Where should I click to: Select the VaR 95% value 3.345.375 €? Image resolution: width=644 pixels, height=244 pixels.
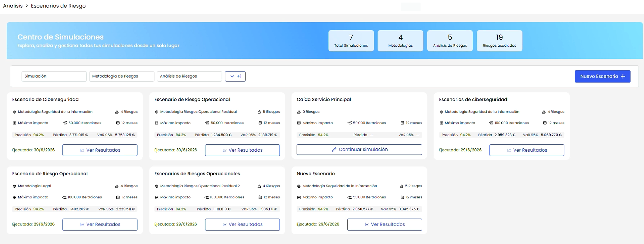(x=409, y=209)
